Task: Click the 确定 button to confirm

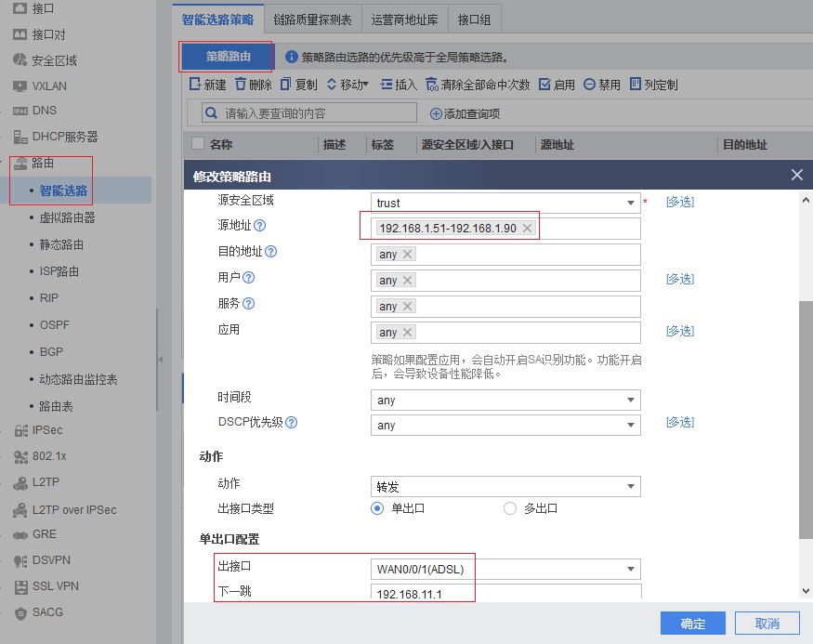Action: coord(691,623)
